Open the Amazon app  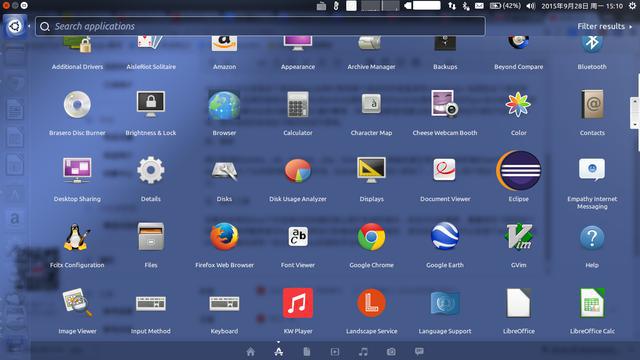[x=224, y=43]
